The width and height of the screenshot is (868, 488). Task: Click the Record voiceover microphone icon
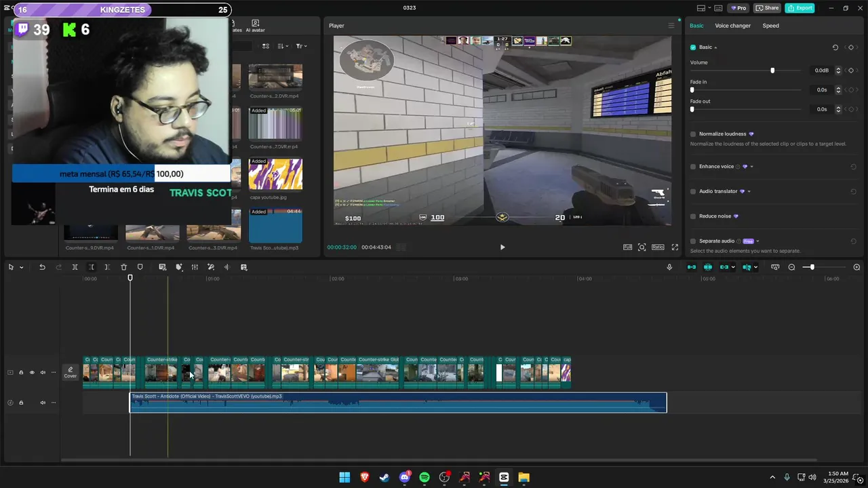coord(669,267)
